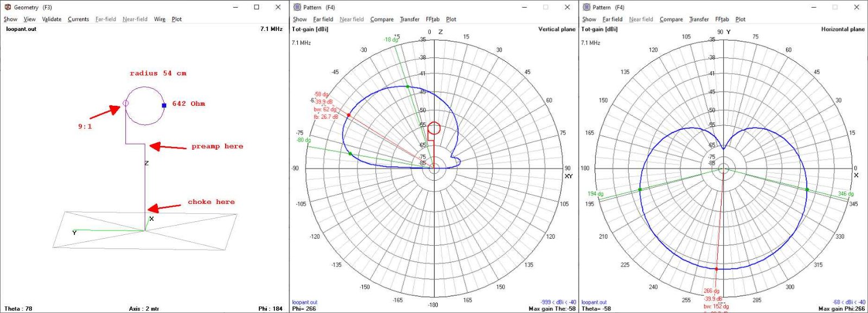This screenshot has width=868, height=313.
Task: Open the Far field menu in the Horizontal plane window
Action: [612, 19]
